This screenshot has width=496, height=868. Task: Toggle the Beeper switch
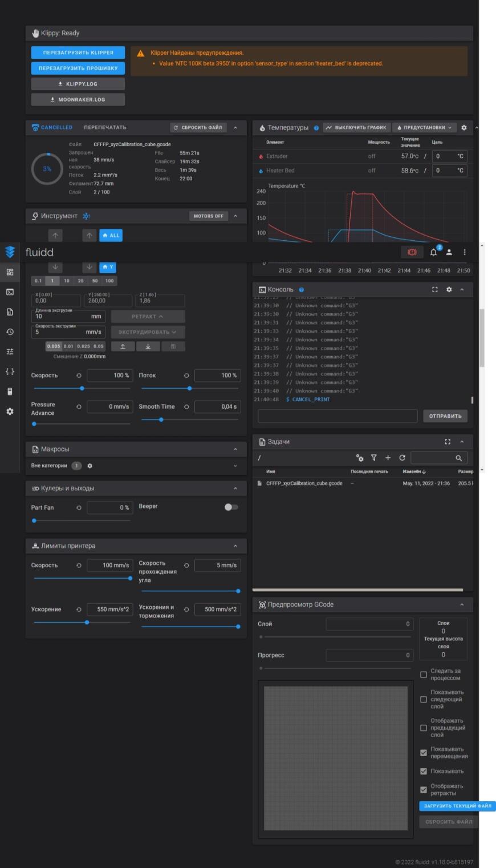(231, 507)
